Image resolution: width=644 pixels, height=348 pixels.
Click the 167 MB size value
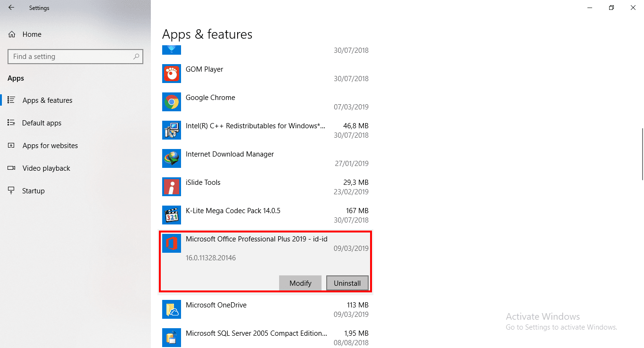357,211
